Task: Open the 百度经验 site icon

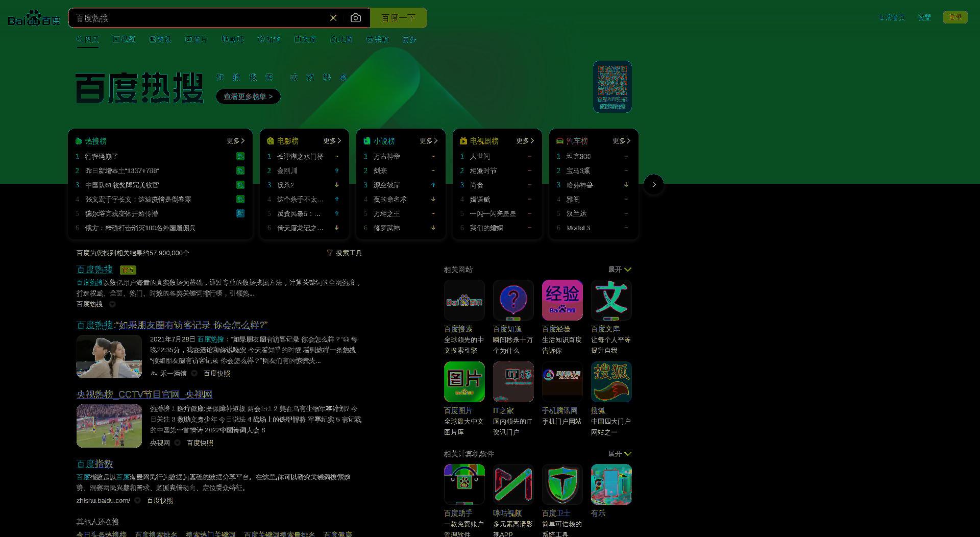Action: point(562,300)
